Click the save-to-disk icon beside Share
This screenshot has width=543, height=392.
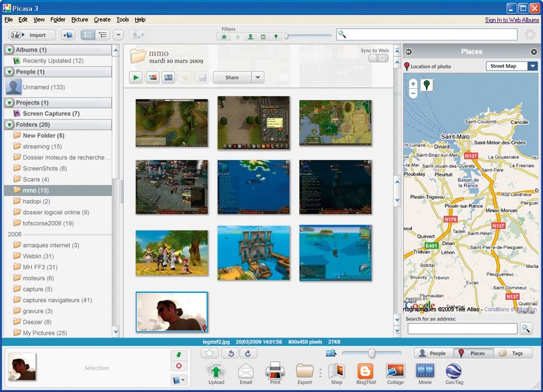(203, 78)
